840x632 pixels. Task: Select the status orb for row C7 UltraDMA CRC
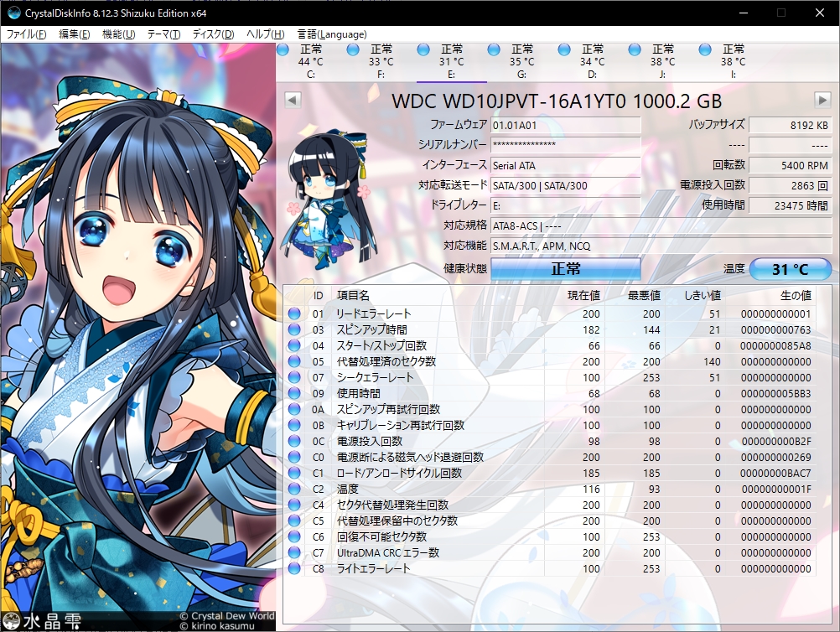(x=294, y=552)
